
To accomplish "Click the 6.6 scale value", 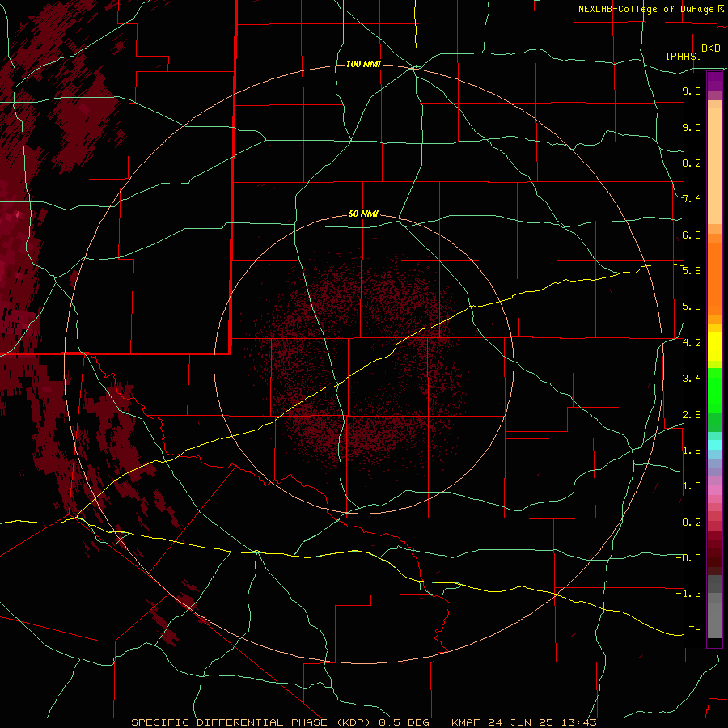I will click(x=692, y=235).
